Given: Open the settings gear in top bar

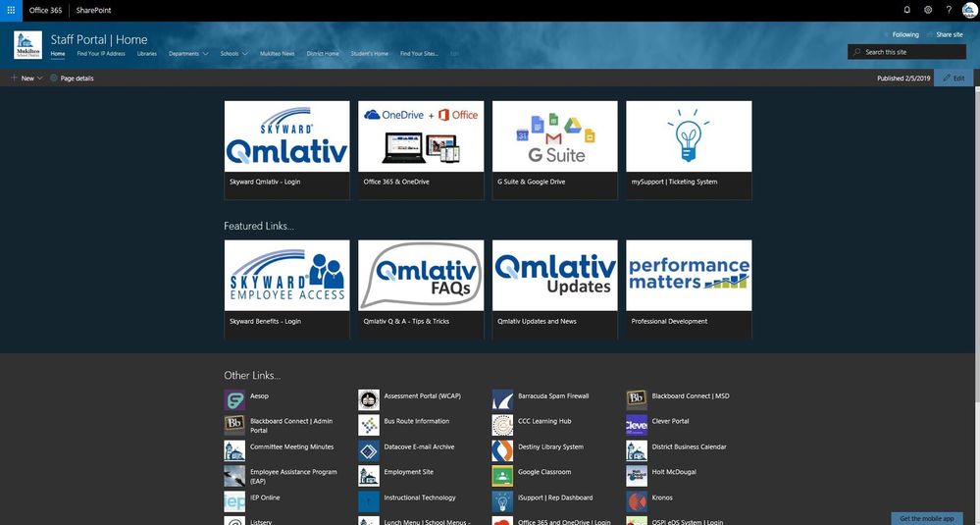Looking at the screenshot, I should (x=928, y=10).
